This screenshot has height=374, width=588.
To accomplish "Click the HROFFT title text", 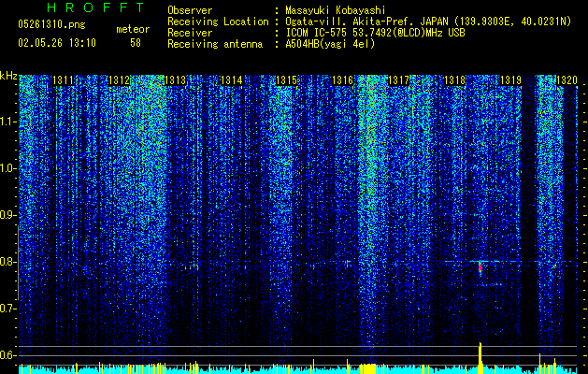I will tap(96, 7).
